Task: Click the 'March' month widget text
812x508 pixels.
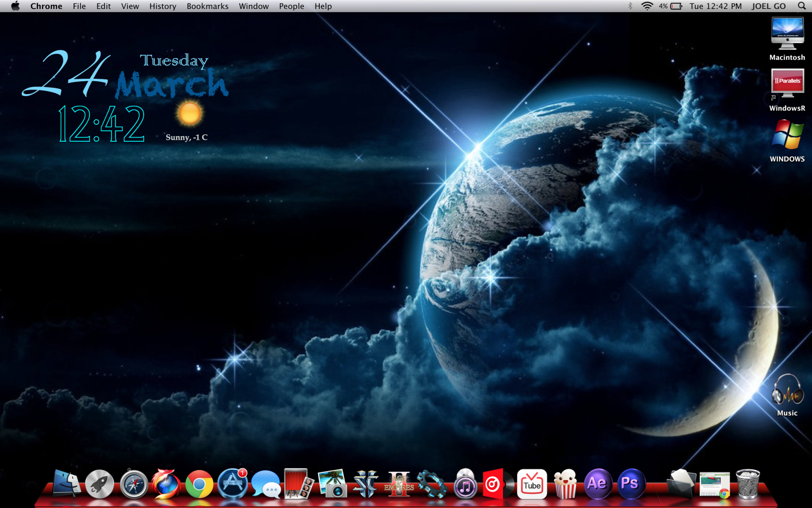Action: [x=172, y=84]
